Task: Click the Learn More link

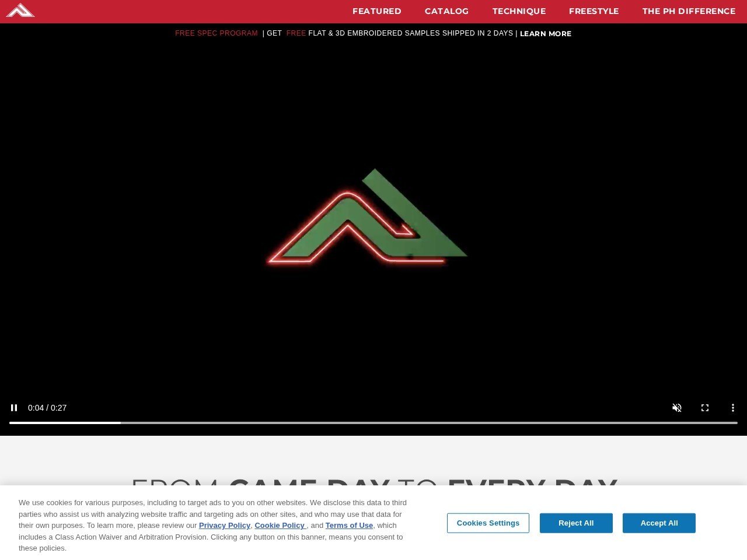Action: [545, 34]
